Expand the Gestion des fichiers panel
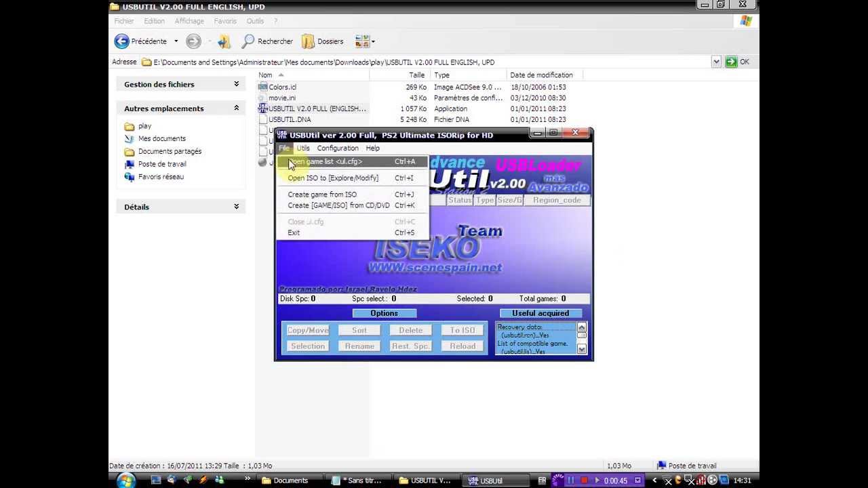 pos(237,84)
